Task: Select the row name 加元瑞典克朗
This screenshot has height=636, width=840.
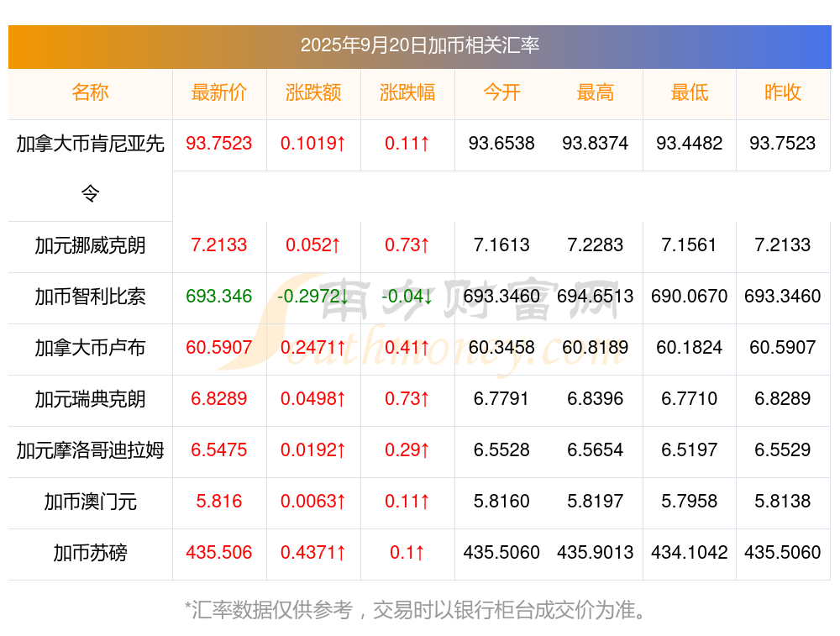Action: [x=90, y=399]
